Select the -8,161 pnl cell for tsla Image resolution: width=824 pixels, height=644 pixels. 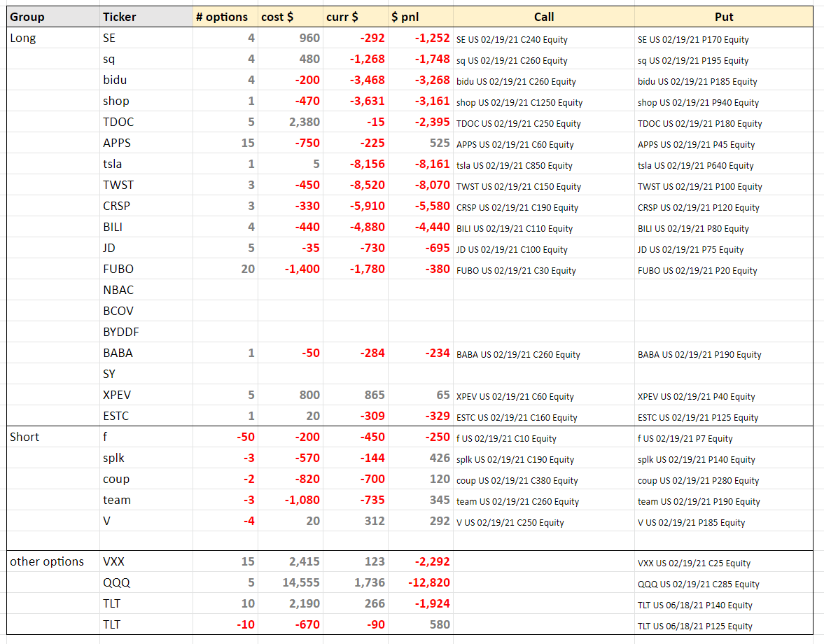421,164
